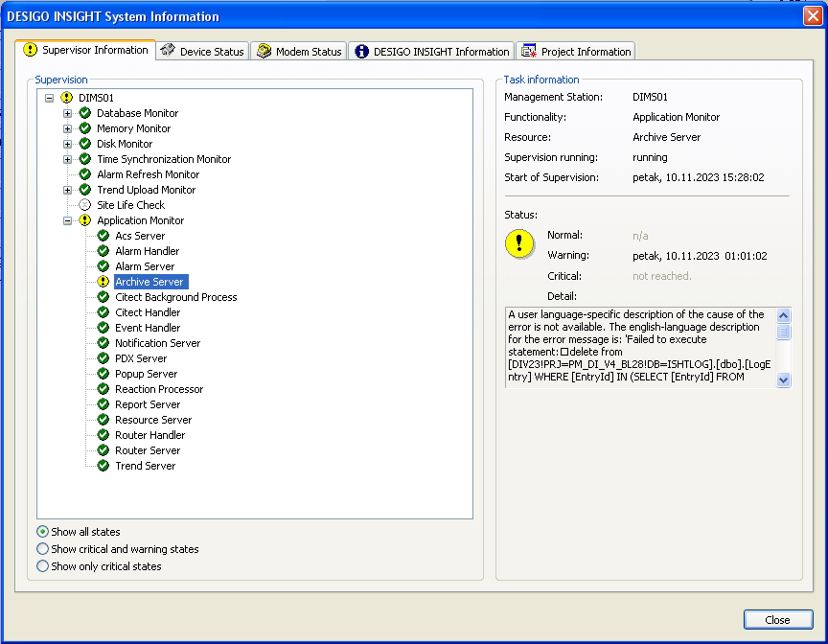The width and height of the screenshot is (828, 644).
Task: Select Show only critical states
Action: coord(42,566)
